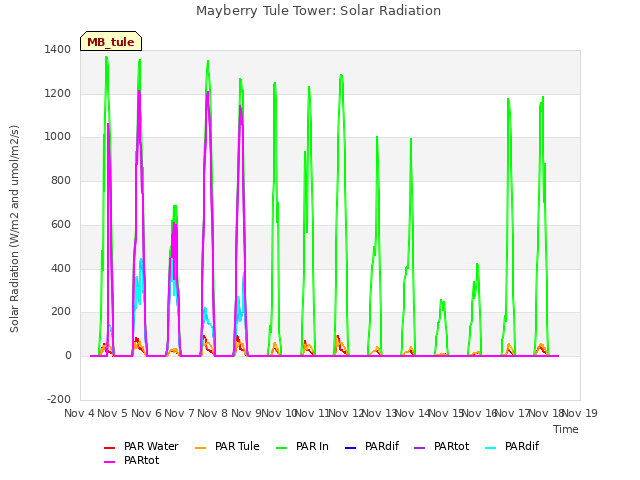The height and width of the screenshot is (480, 640).
Task: Click the red PAR Water legend swatch
Action: point(110,448)
